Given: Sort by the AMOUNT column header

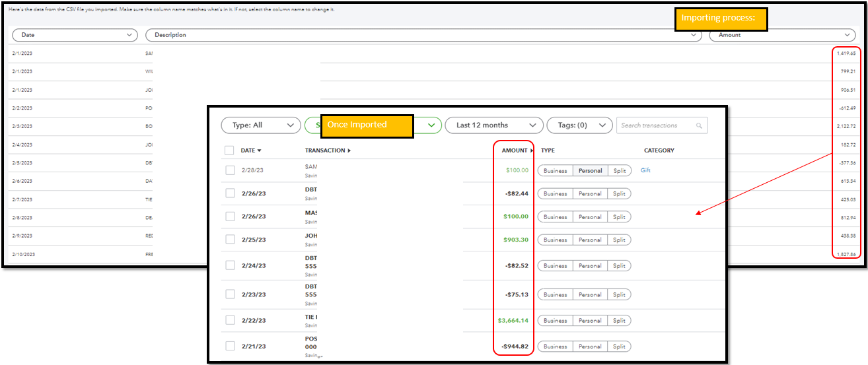Looking at the screenshot, I should pos(517,150).
